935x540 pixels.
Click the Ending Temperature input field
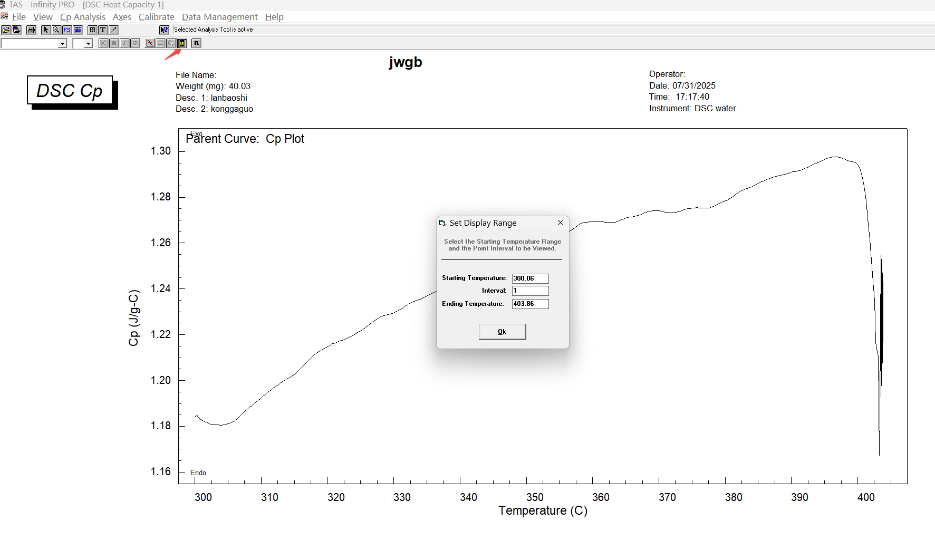tap(529, 303)
